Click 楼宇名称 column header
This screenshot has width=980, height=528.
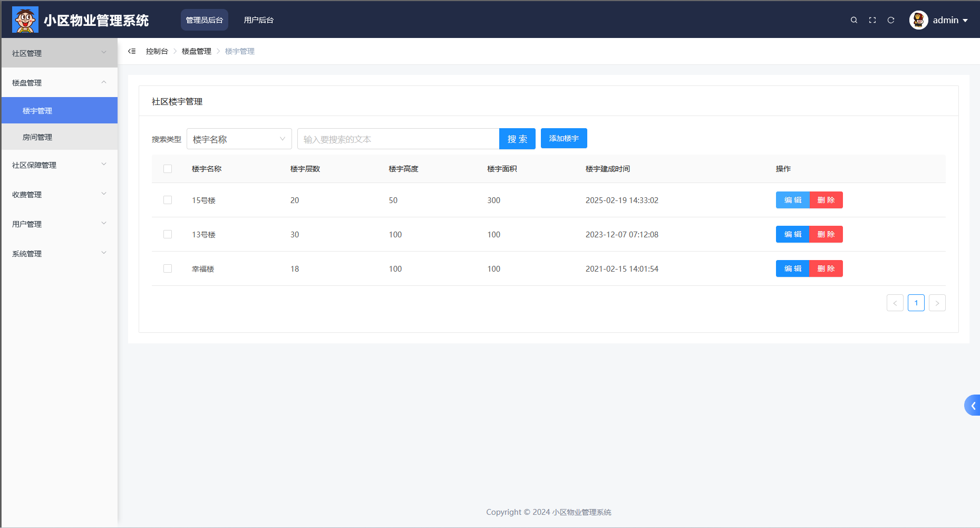coord(207,169)
